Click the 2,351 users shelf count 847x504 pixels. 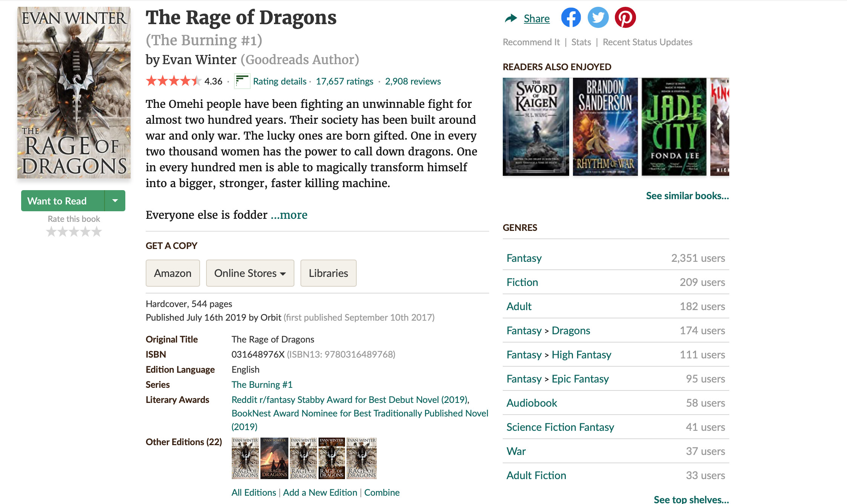pos(698,258)
